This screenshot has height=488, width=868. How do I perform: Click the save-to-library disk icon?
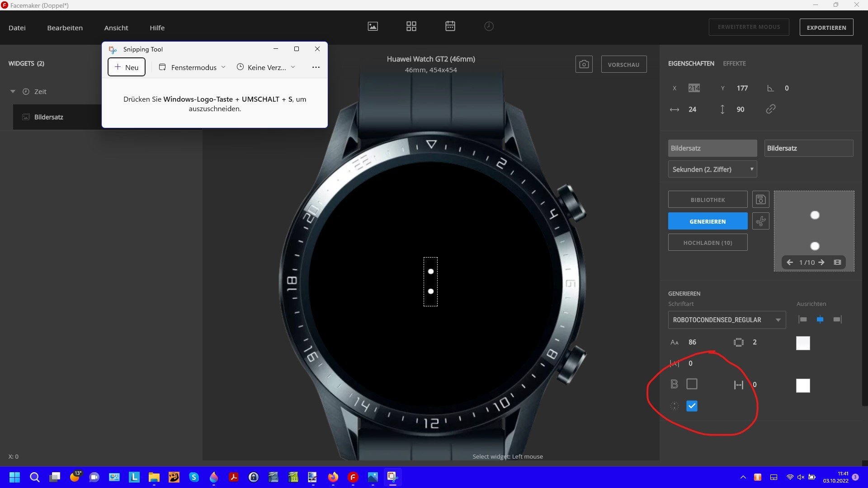[x=760, y=199]
